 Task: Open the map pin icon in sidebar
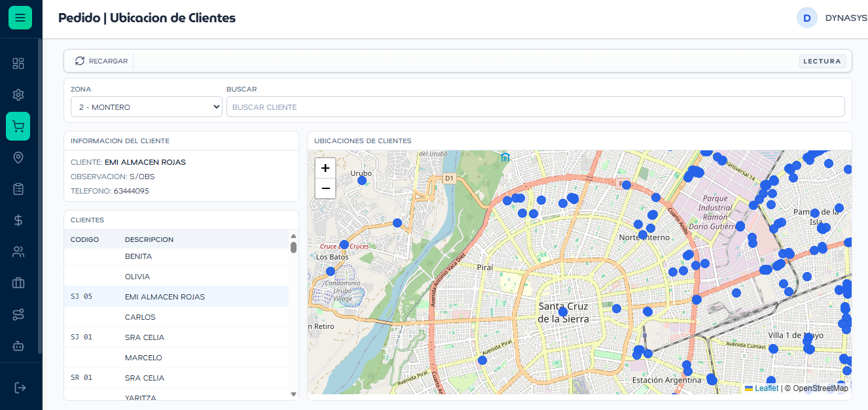click(x=18, y=158)
